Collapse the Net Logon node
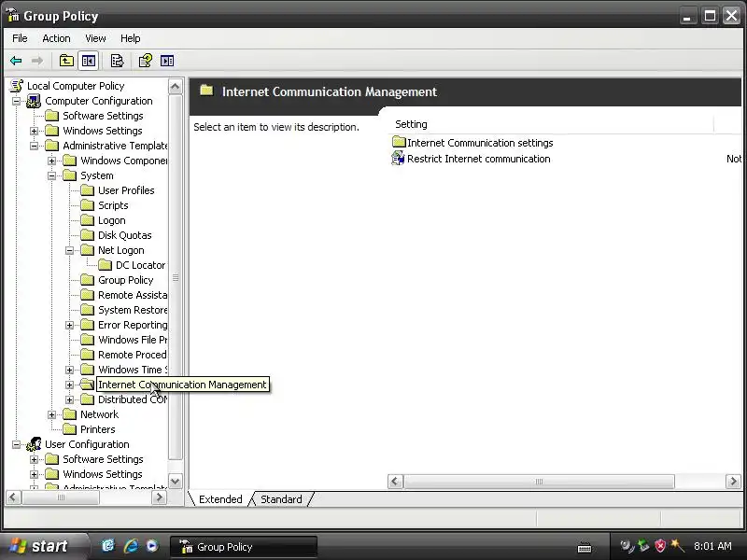This screenshot has height=560, width=747. click(69, 250)
